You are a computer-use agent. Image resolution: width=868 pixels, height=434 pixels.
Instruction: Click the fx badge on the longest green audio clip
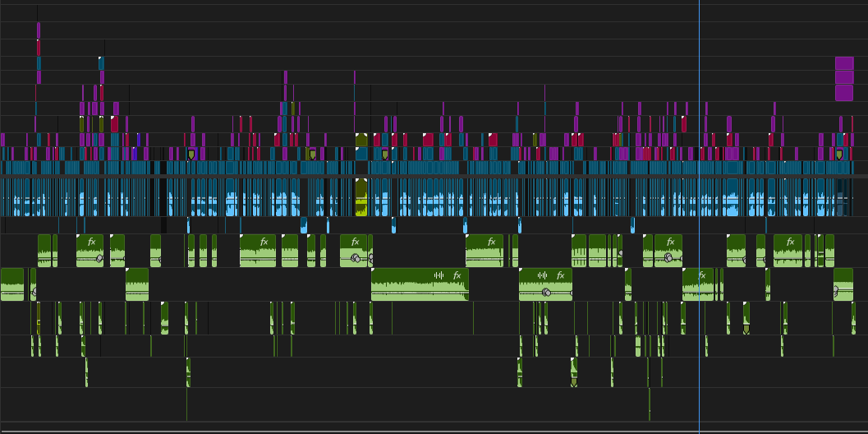[x=457, y=275]
